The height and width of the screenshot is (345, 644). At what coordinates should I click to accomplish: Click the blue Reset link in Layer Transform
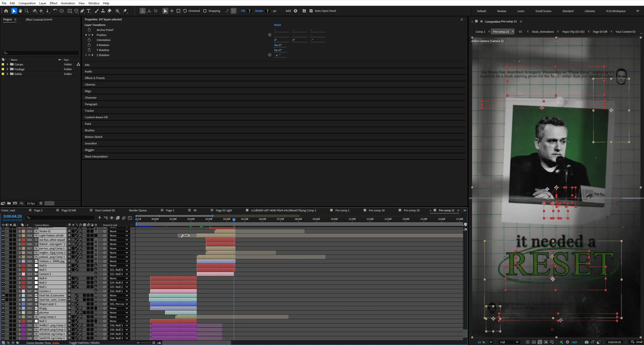tap(277, 25)
